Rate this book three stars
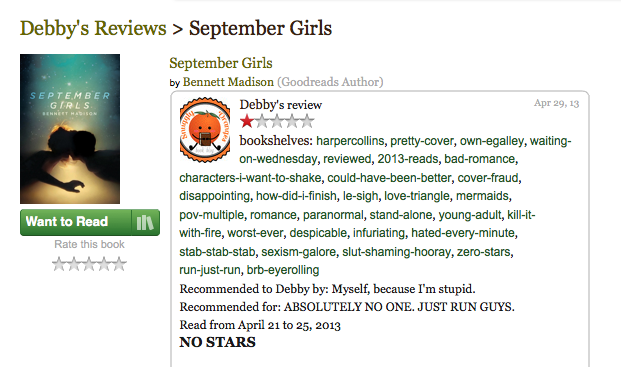This screenshot has height=367, width=621. click(89, 264)
